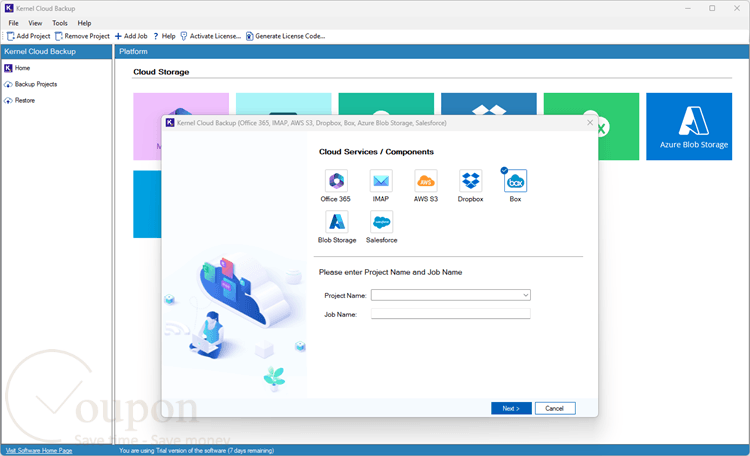Click the trial version status bar text
750x456 pixels.
[x=196, y=450]
